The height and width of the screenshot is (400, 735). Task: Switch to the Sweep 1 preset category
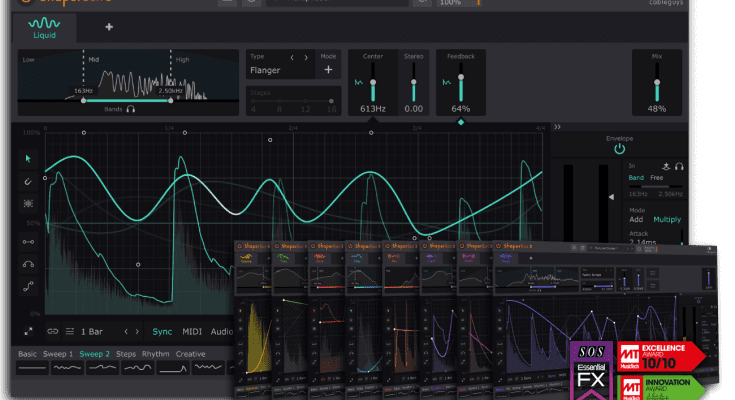[59, 354]
